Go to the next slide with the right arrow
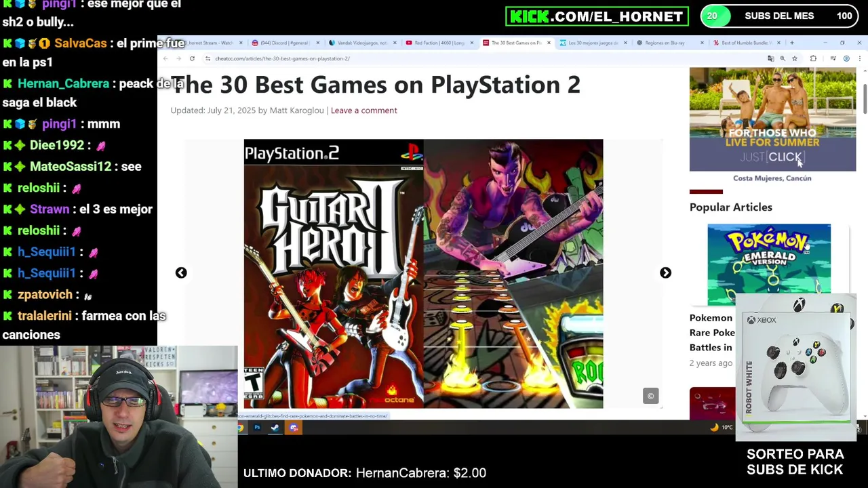The height and width of the screenshot is (488, 868). pyautogui.click(x=665, y=272)
